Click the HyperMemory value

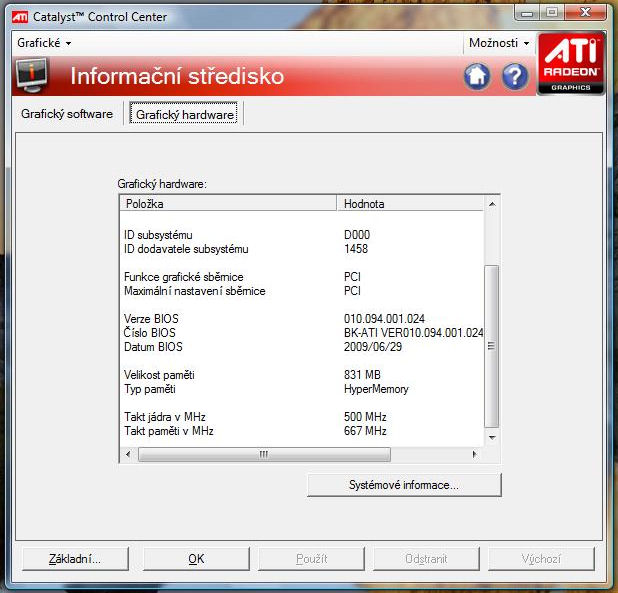pos(376,389)
